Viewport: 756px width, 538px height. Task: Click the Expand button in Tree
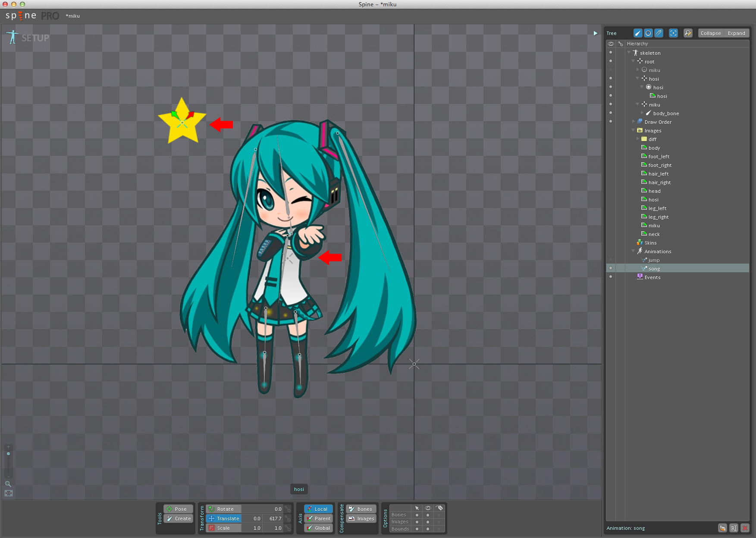[x=737, y=33]
